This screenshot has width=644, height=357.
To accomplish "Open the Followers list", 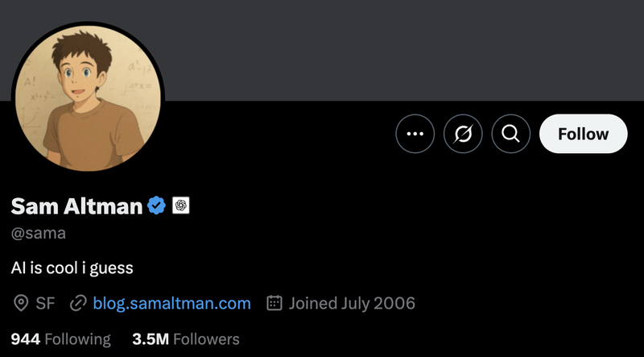I will [x=206, y=339].
